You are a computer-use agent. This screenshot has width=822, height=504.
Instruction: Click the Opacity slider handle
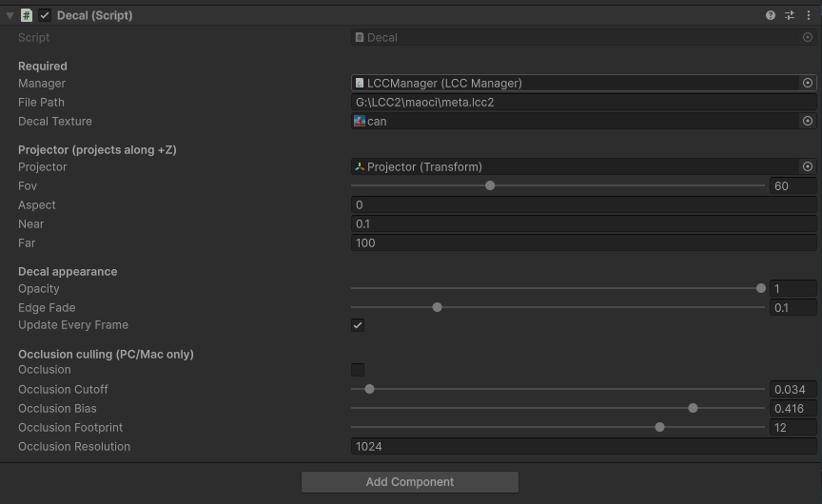761,288
